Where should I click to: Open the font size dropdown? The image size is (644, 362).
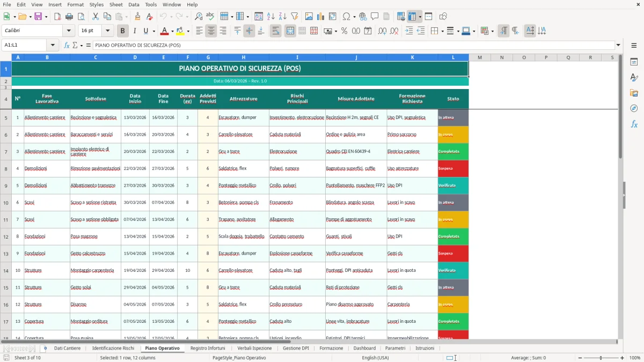(108, 31)
